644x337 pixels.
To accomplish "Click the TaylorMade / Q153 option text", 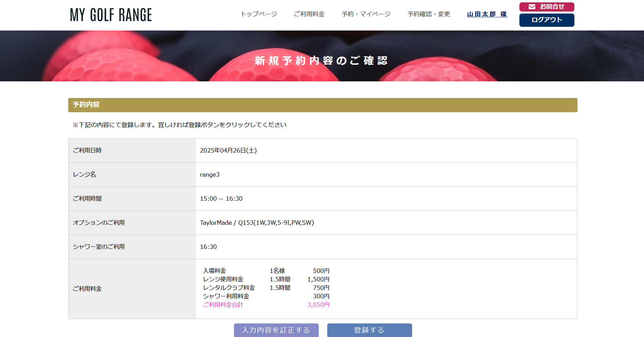I will point(257,223).
